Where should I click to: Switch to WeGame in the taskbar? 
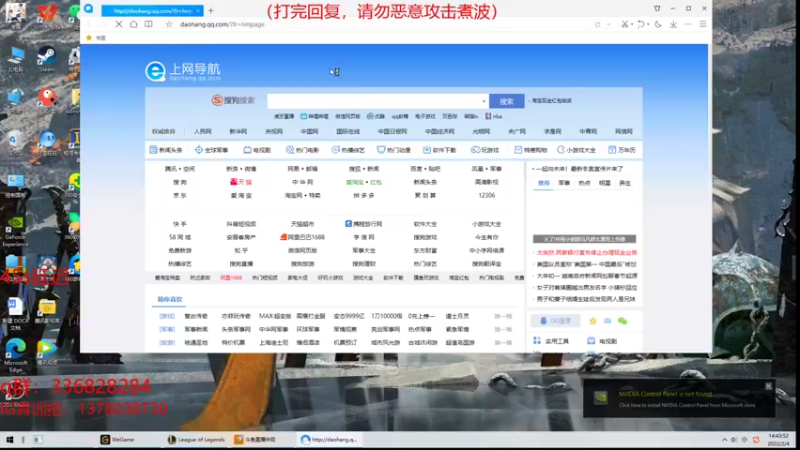[x=117, y=439]
